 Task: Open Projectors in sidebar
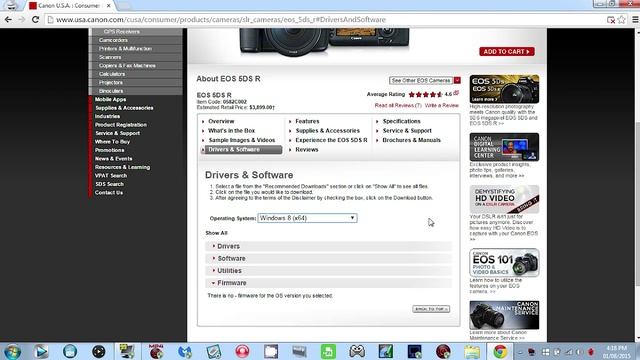point(111,82)
